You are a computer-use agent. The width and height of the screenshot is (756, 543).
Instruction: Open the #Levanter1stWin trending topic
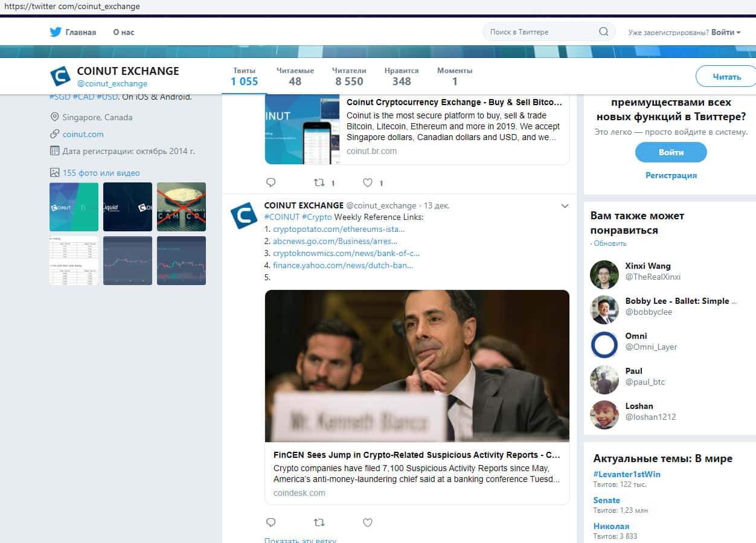coord(626,474)
